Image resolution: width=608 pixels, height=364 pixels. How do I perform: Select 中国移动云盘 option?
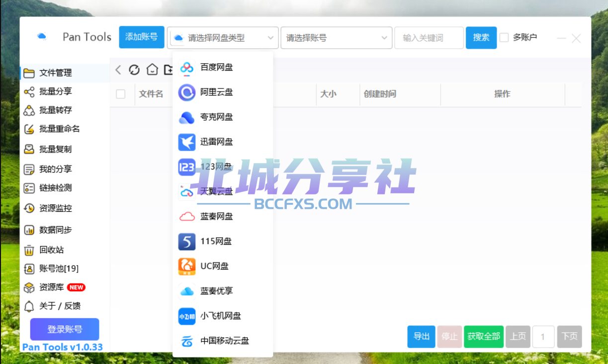(x=223, y=341)
